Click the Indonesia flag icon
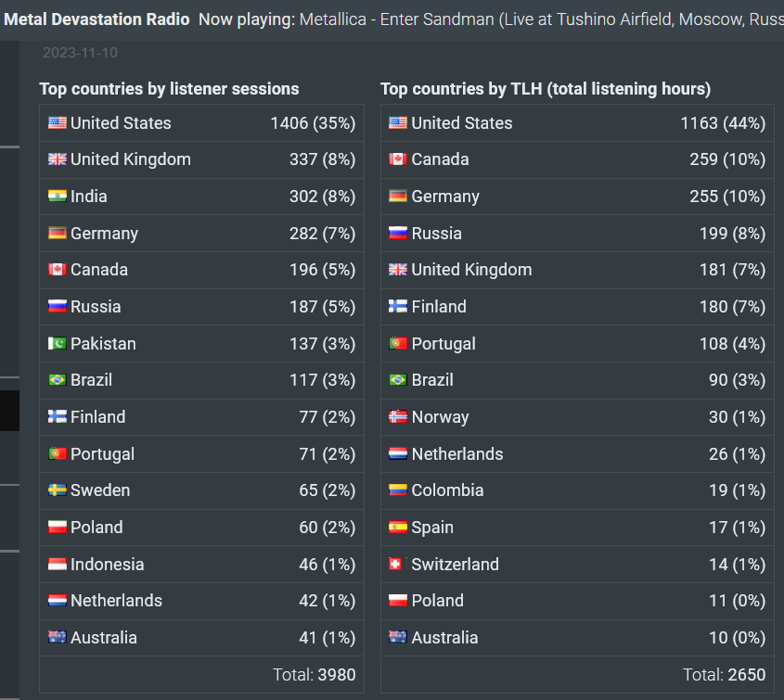The height and width of the screenshot is (700, 784). tap(57, 564)
